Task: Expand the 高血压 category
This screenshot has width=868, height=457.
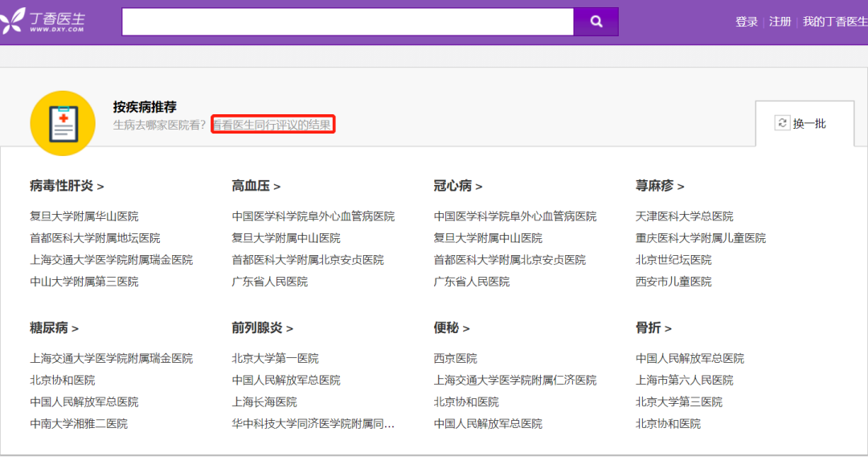Action: click(256, 186)
